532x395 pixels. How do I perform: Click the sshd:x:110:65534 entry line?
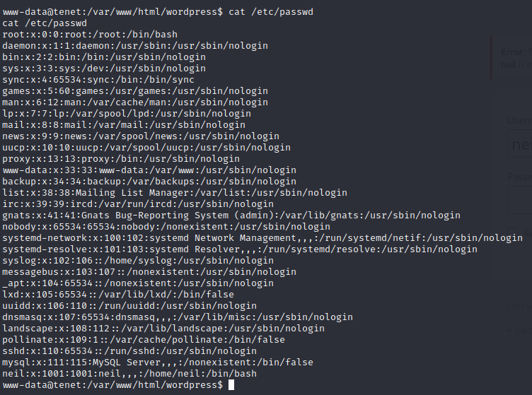click(x=129, y=351)
